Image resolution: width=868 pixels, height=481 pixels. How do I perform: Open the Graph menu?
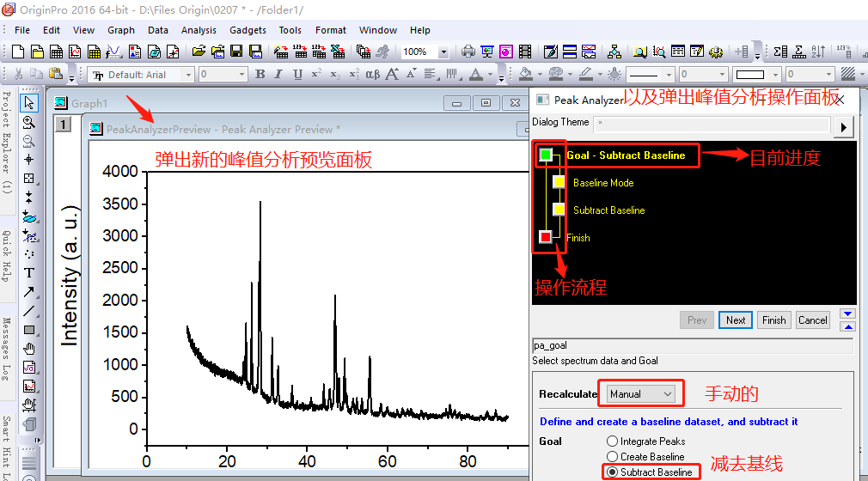120,30
